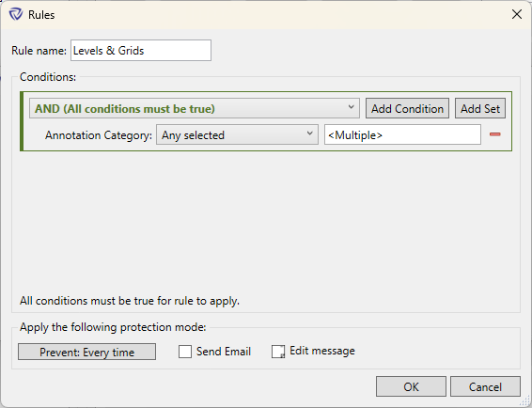Remove the Annotation Category condition with the red minus icon
Image resolution: width=532 pixels, height=408 pixels.
(x=495, y=134)
